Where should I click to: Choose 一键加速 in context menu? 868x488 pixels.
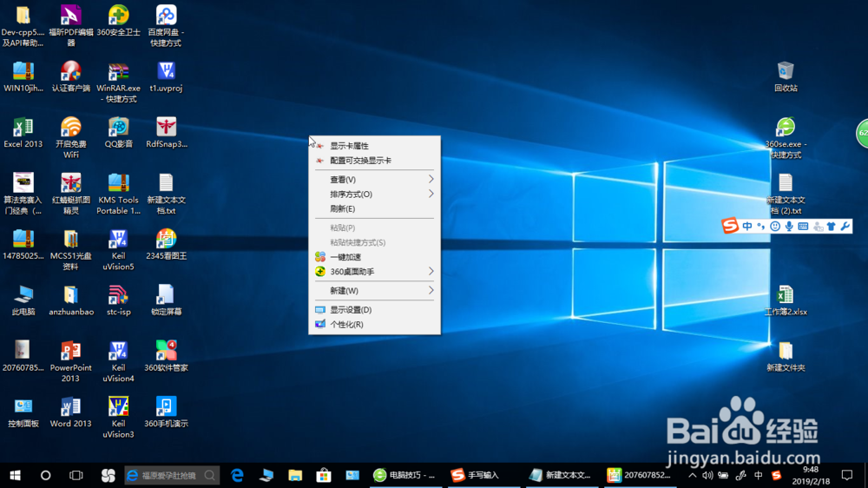point(375,256)
